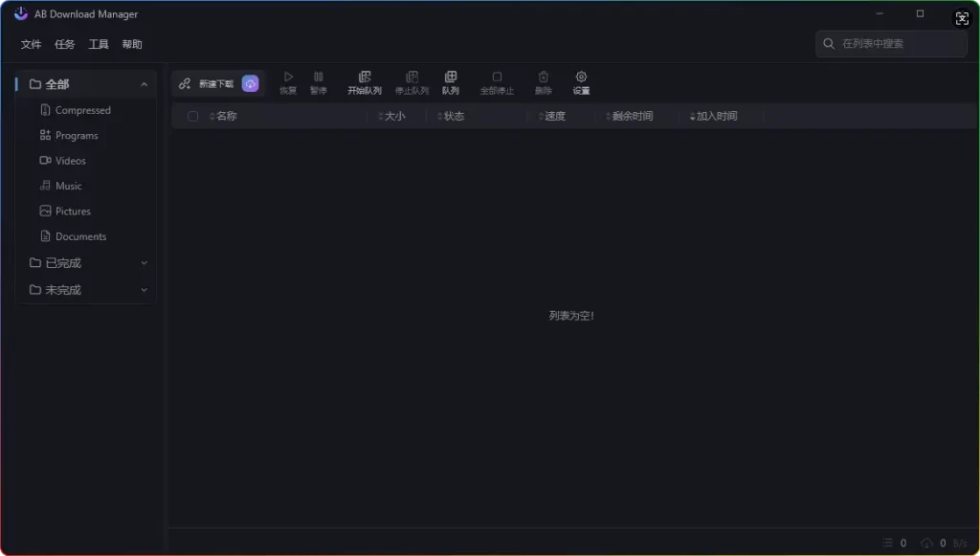Open 设置 via the gear icon
Image resolution: width=980 pixels, height=556 pixels.
pyautogui.click(x=581, y=81)
